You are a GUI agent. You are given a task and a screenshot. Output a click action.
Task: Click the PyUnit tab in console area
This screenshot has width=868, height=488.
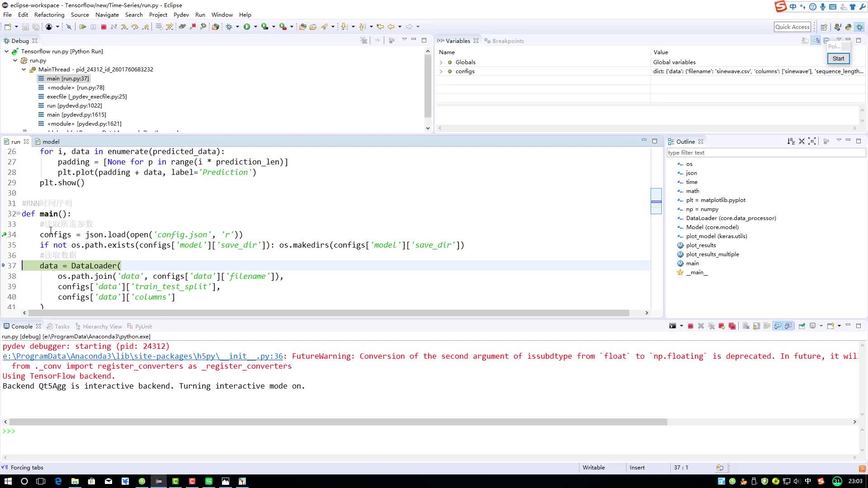pyautogui.click(x=143, y=327)
